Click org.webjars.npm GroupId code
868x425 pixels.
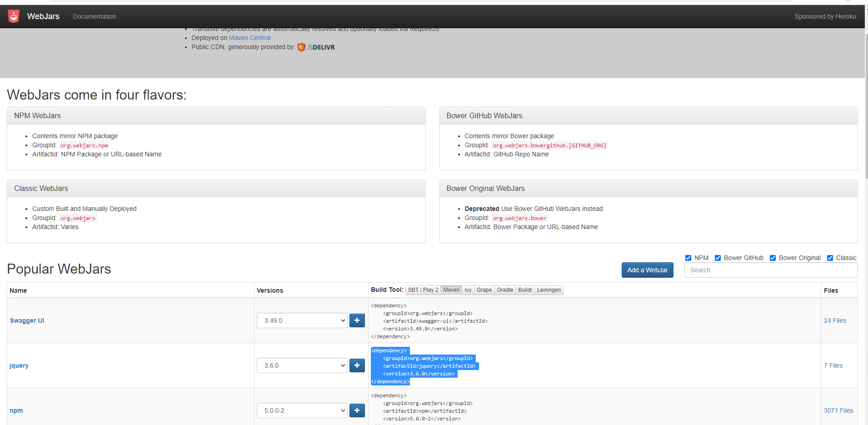pos(85,145)
